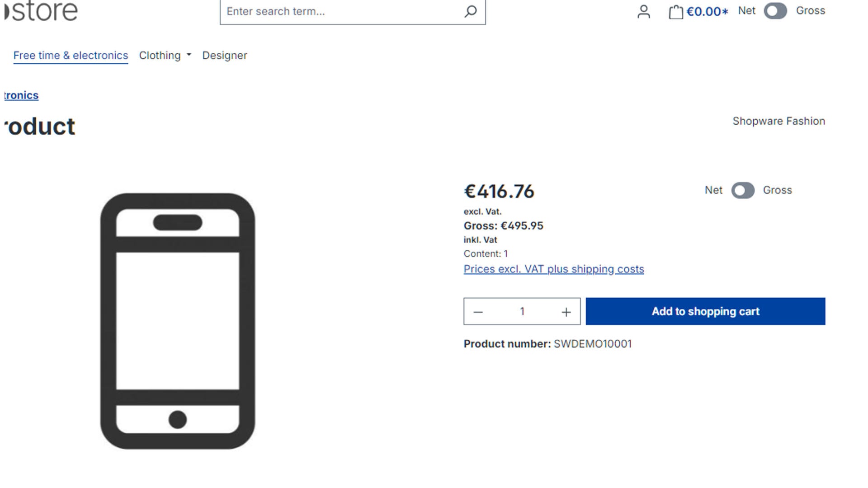Open the Shopware Fashion manufacturer link
The width and height of the screenshot is (868, 488).
778,121
